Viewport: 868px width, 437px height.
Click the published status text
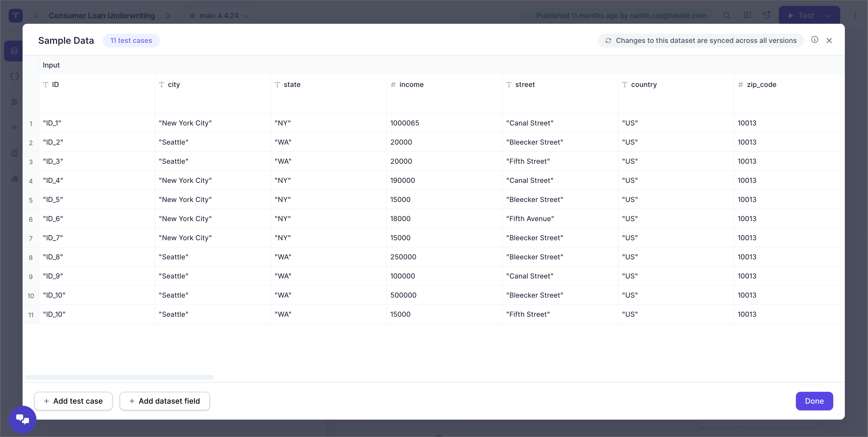[x=621, y=16]
